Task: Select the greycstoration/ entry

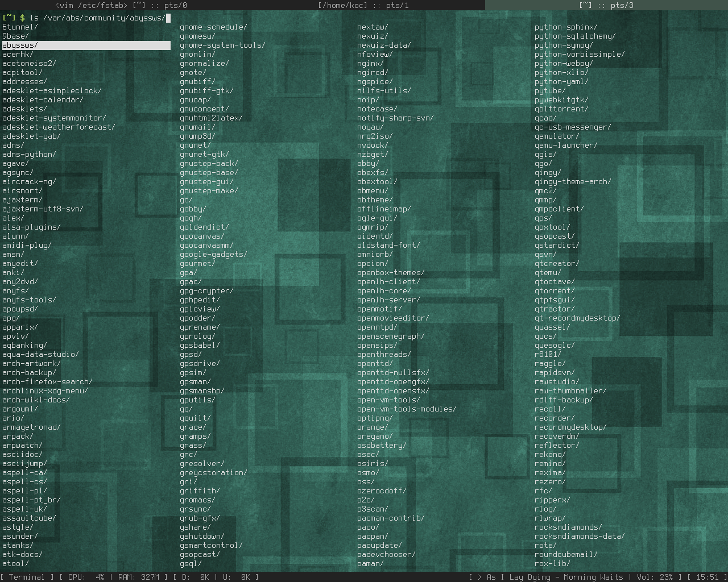Action: pos(213,472)
